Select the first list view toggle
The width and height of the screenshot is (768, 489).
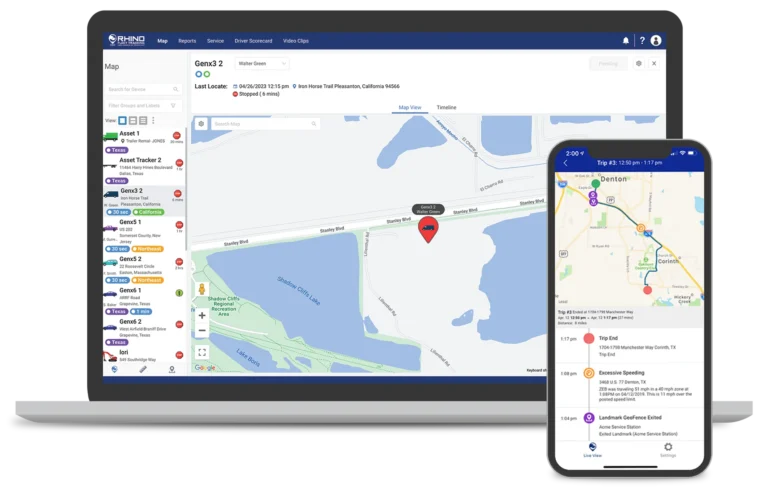(x=123, y=120)
